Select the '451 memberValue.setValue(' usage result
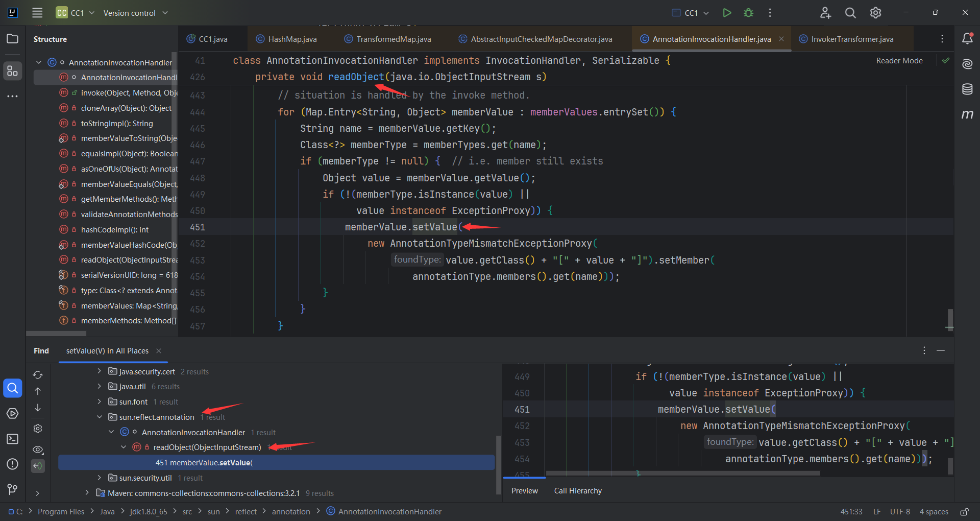This screenshot has width=980, height=521. tap(276, 463)
